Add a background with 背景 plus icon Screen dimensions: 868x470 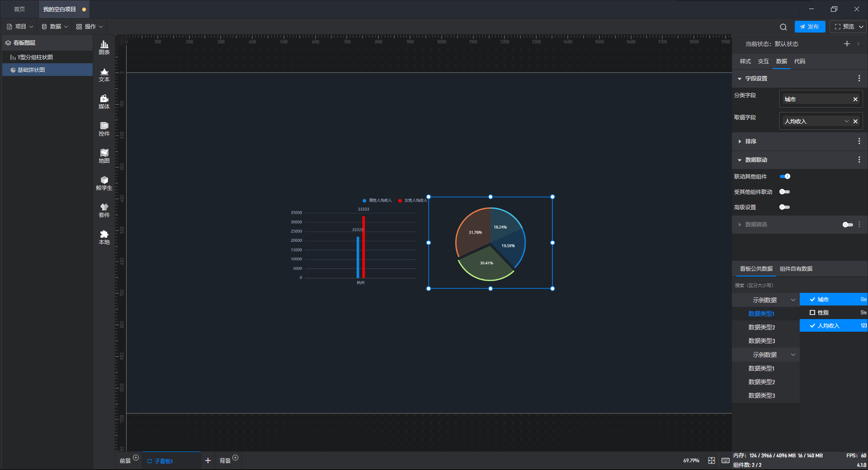pyautogui.click(x=235, y=458)
